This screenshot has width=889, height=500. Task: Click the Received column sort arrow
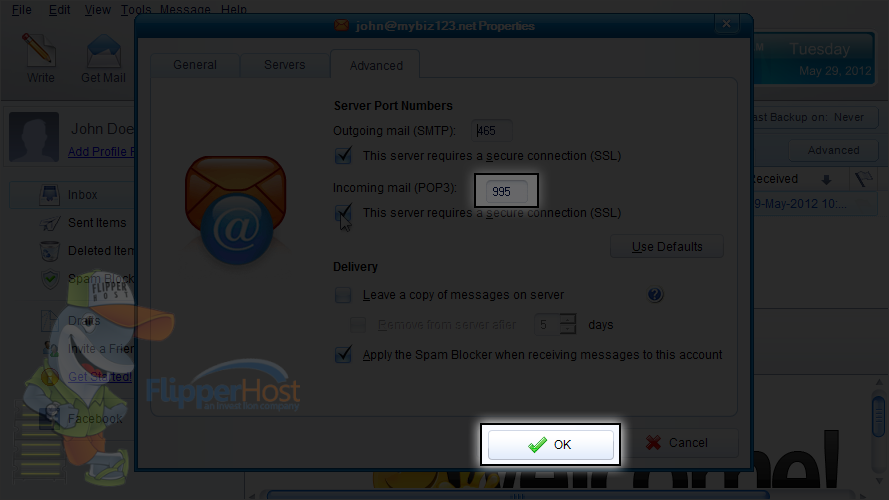pos(826,180)
